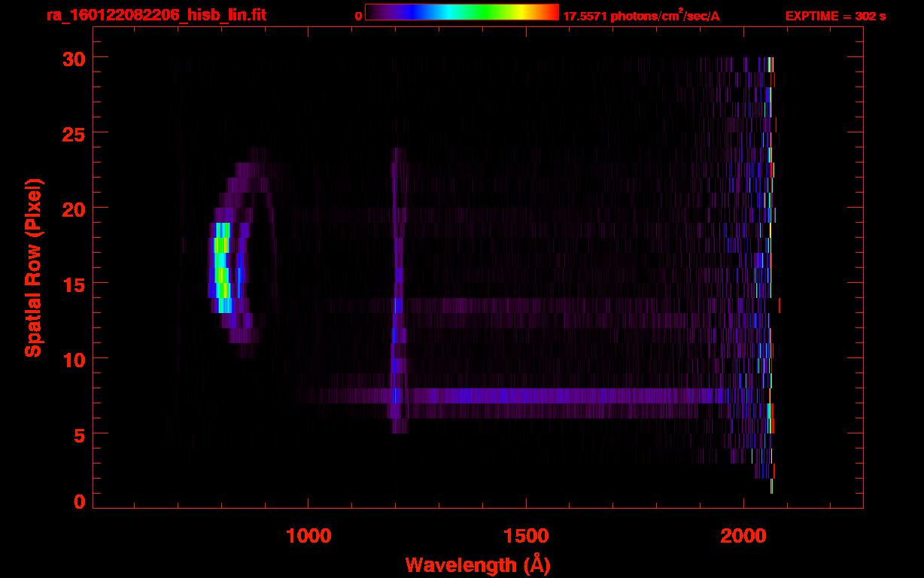Click the 1500 wavelength tick label
Screen dimensions: 924x578
point(526,536)
